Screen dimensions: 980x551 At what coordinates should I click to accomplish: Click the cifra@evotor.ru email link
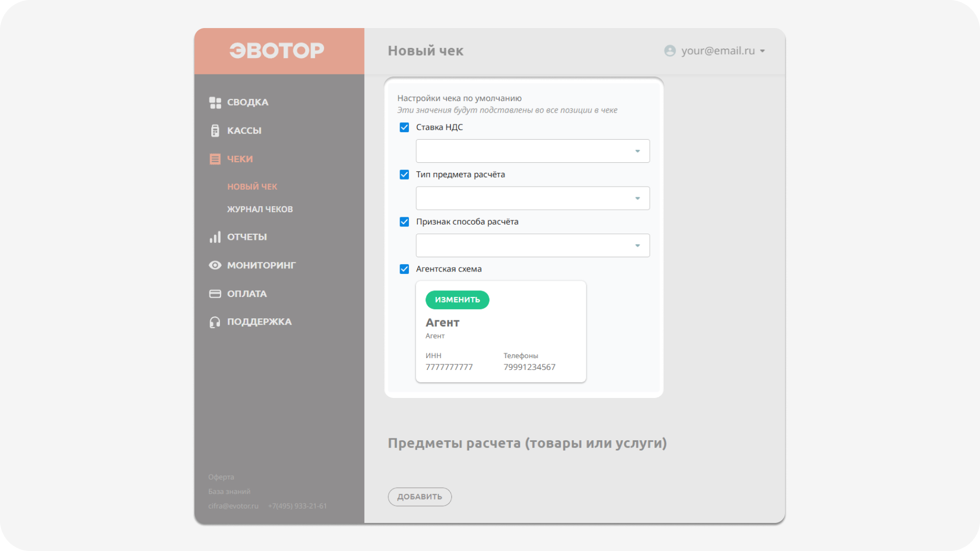pos(233,506)
